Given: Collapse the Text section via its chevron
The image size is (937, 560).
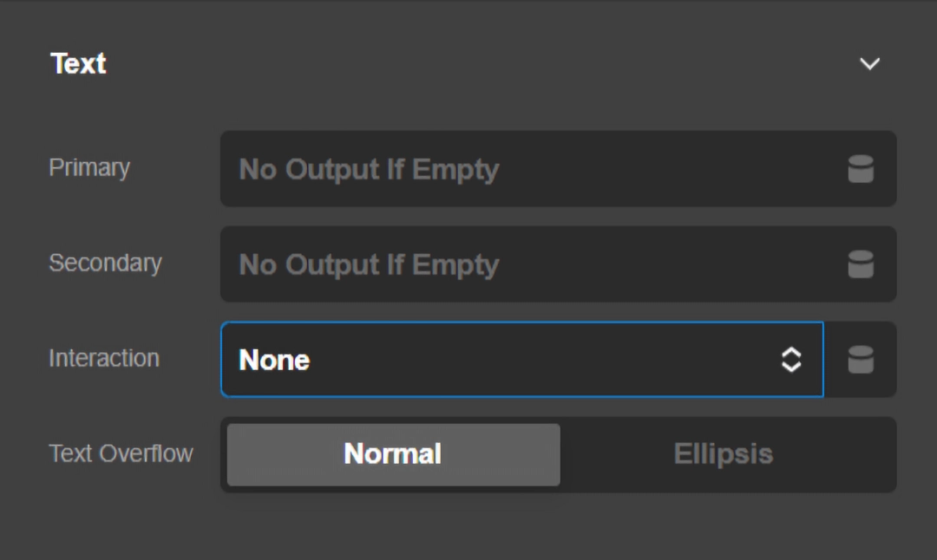Looking at the screenshot, I should click(868, 62).
